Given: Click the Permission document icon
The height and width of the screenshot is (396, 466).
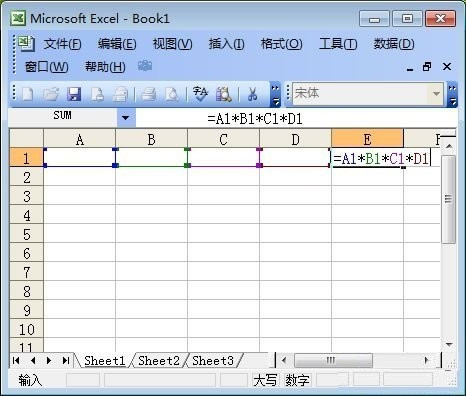Looking at the screenshot, I should click(x=97, y=94).
